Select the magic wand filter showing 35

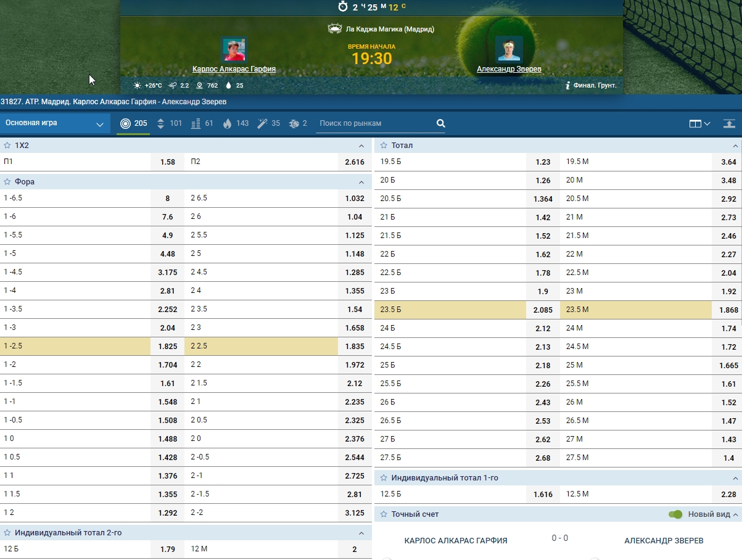click(x=268, y=123)
